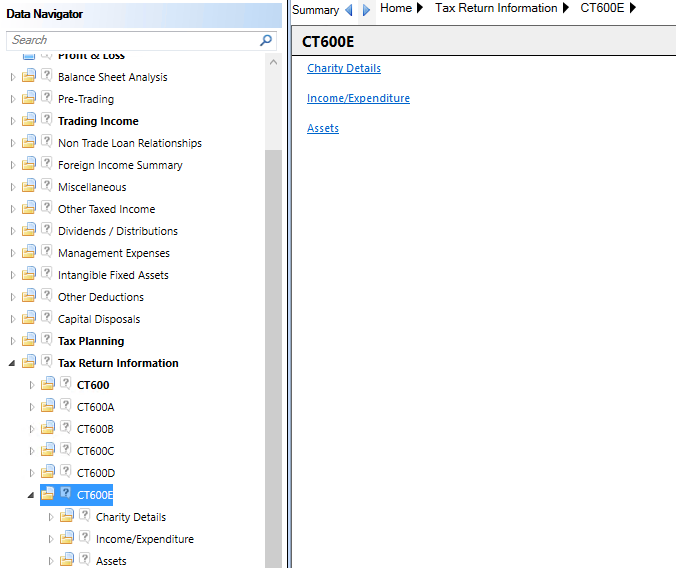The image size is (676, 568).
Task: Click the folder icon beside Foreign Income Summary
Action: tap(29, 164)
